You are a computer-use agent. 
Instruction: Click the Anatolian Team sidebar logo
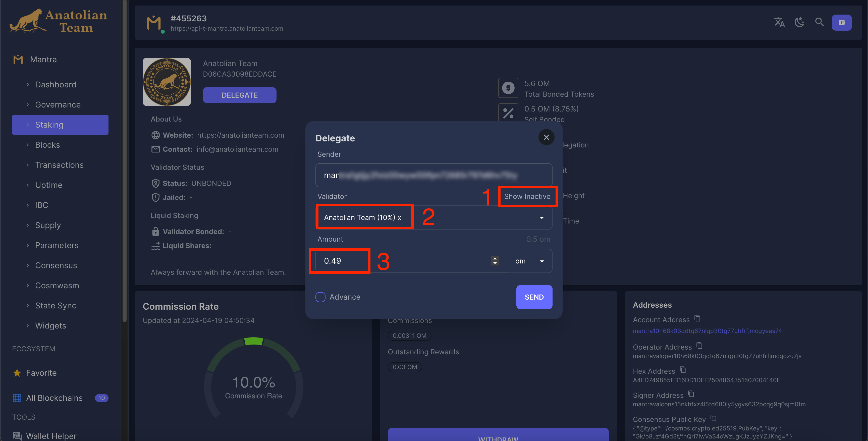(59, 21)
